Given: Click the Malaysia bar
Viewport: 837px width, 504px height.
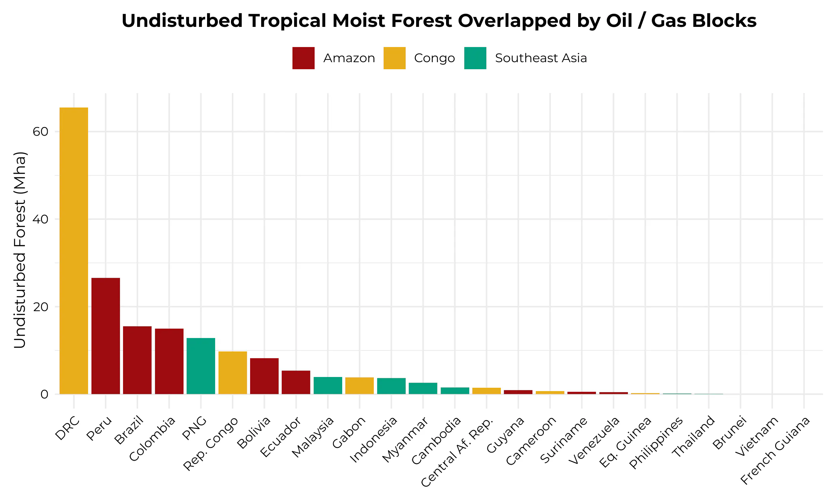Looking at the screenshot, I should point(328,385).
